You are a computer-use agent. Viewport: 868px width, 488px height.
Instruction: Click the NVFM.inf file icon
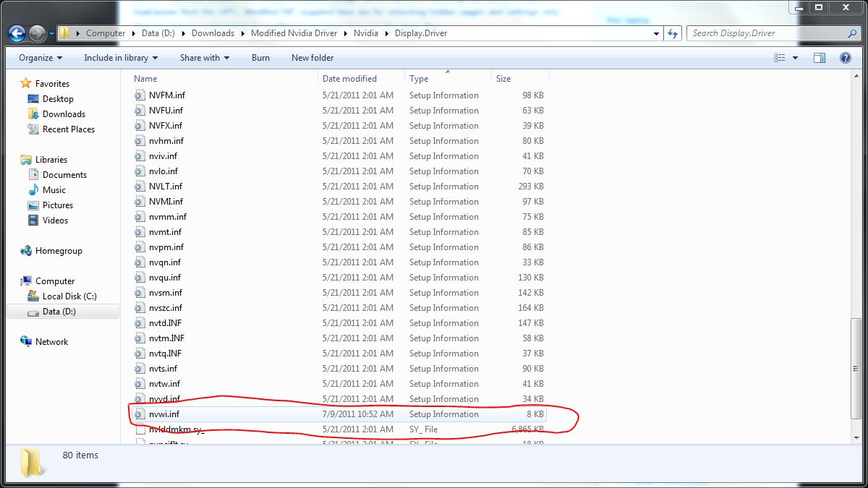(140, 95)
